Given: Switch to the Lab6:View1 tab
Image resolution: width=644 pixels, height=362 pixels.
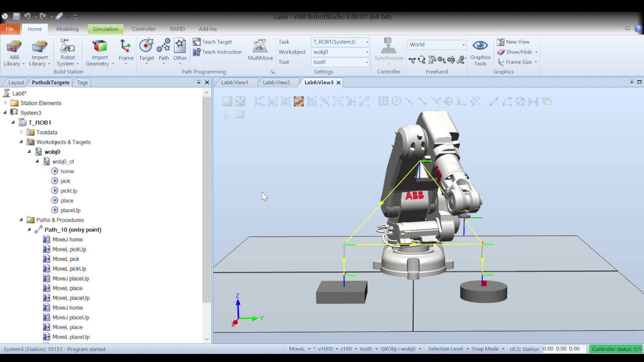Looking at the screenshot, I should (x=234, y=82).
